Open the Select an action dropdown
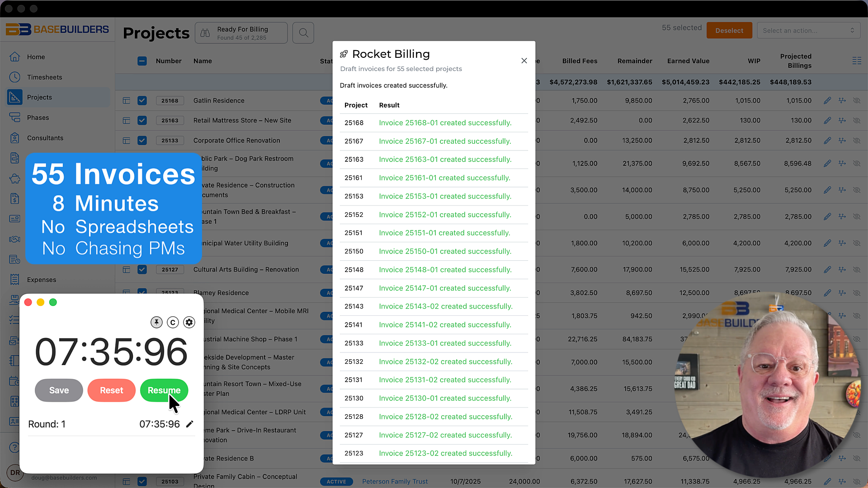This screenshot has height=488, width=868. pyautogui.click(x=809, y=30)
